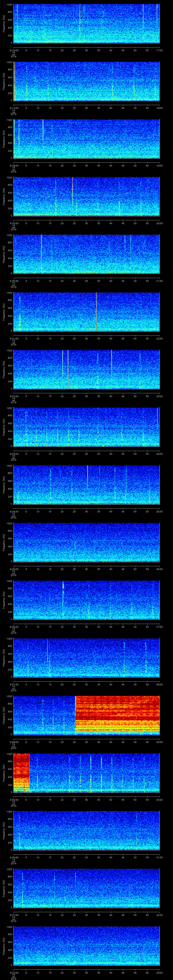Image resolution: width=173 pixels, height=980 pixels.
Task: Click the 9:32:00 start time label
Action: [x=14, y=972]
